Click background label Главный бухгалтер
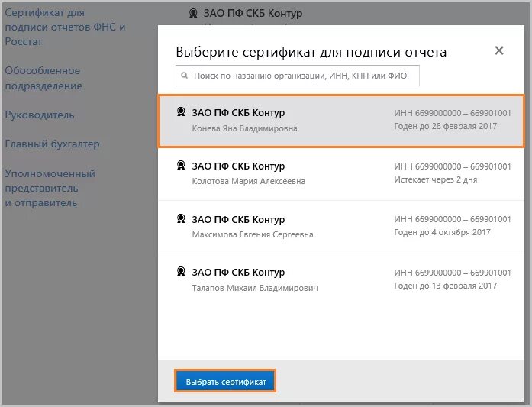Image resolution: width=532 pixels, height=407 pixels. pos(52,144)
